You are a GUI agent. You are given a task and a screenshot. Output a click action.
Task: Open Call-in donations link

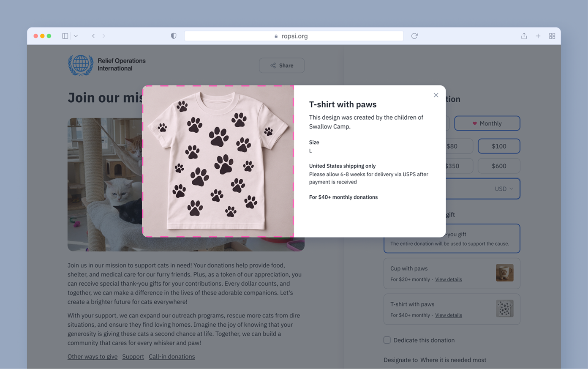[x=172, y=357]
